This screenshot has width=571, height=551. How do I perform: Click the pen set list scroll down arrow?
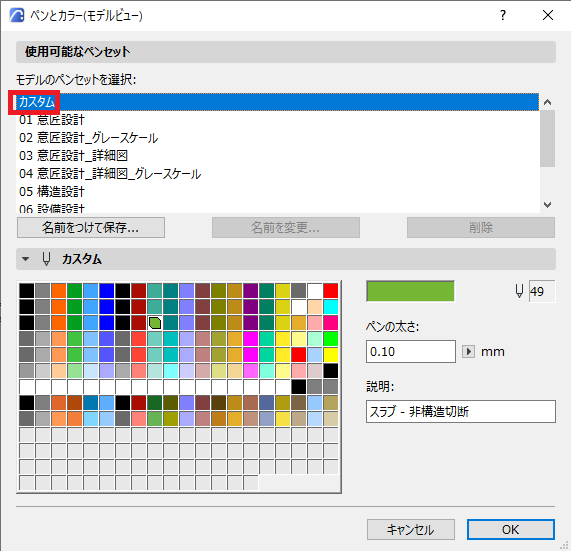coord(547,205)
